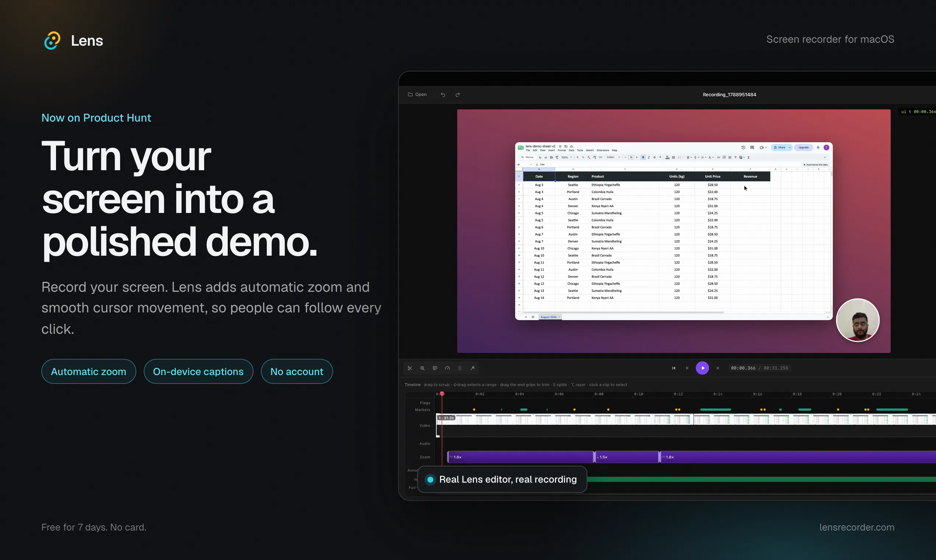Click the fill color bucket in spreadsheet toolbar
936x560 pixels.
click(668, 157)
